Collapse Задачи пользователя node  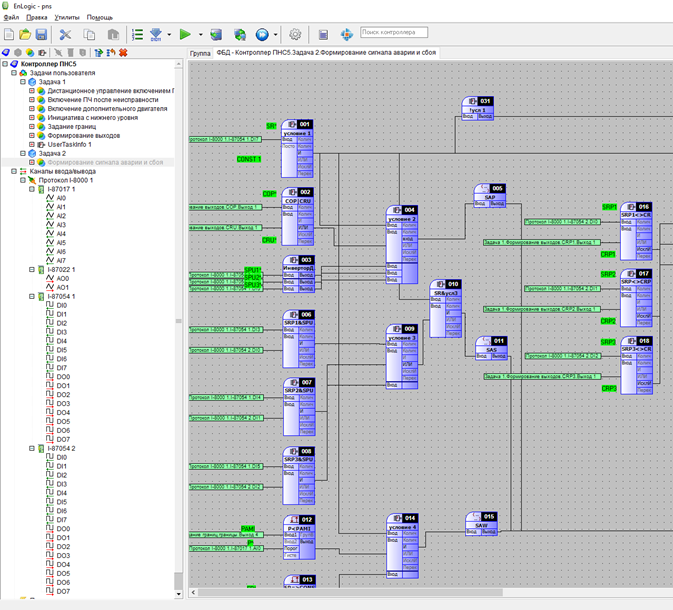click(x=14, y=73)
